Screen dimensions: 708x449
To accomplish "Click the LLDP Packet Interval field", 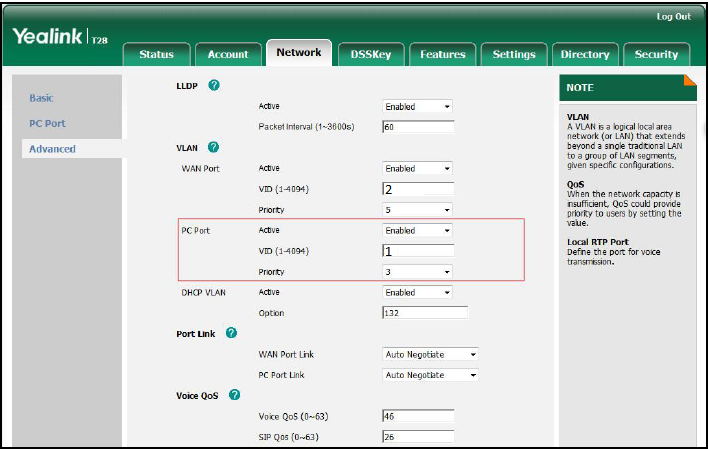I will pyautogui.click(x=418, y=127).
